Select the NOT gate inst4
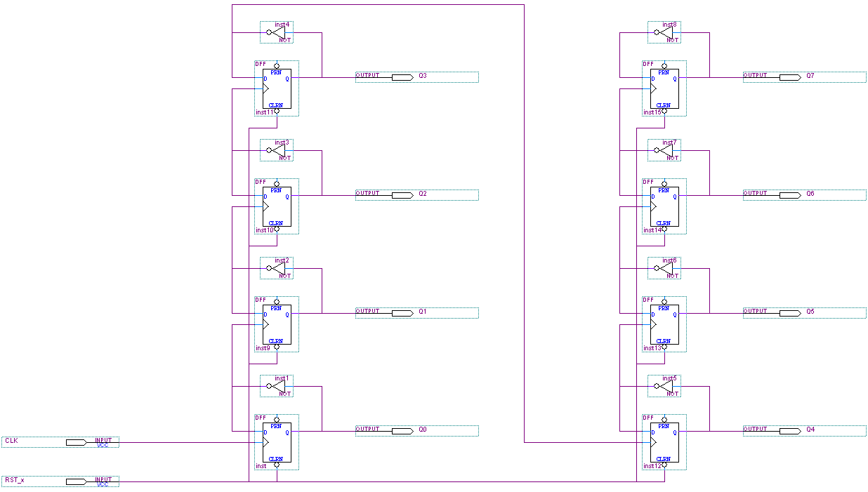 coord(277,33)
